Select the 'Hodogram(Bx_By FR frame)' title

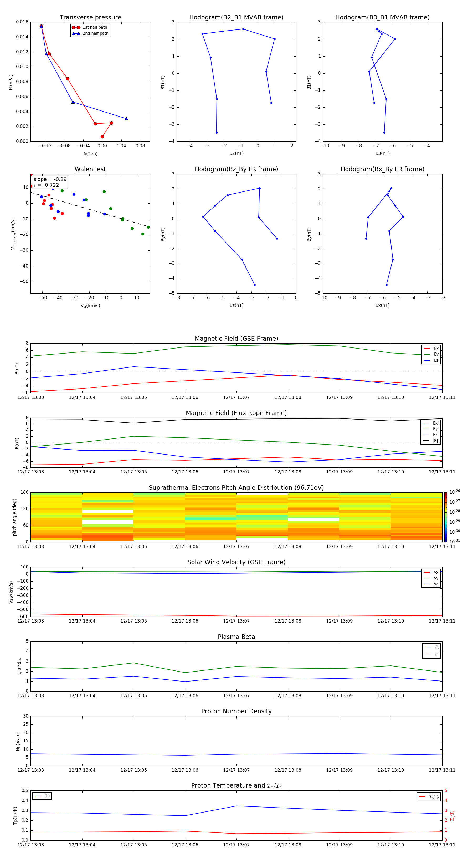click(x=382, y=169)
